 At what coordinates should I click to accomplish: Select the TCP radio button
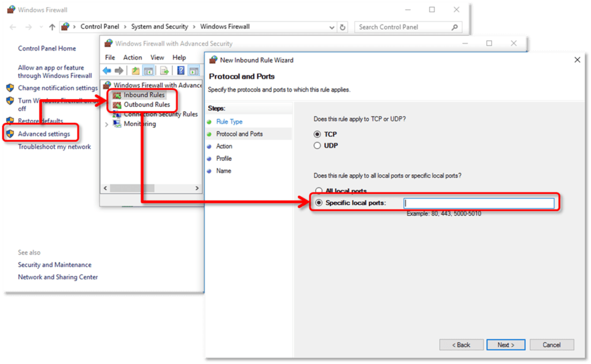point(317,134)
